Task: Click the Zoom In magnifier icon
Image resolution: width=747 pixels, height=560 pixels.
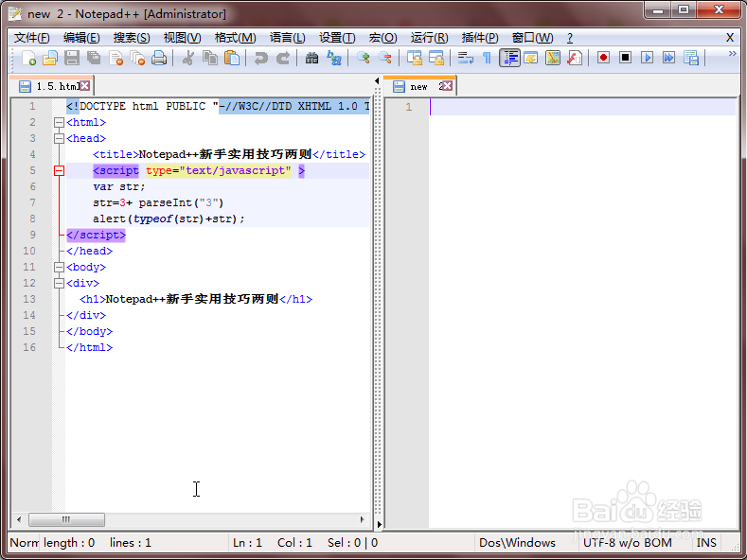Action: [x=363, y=58]
